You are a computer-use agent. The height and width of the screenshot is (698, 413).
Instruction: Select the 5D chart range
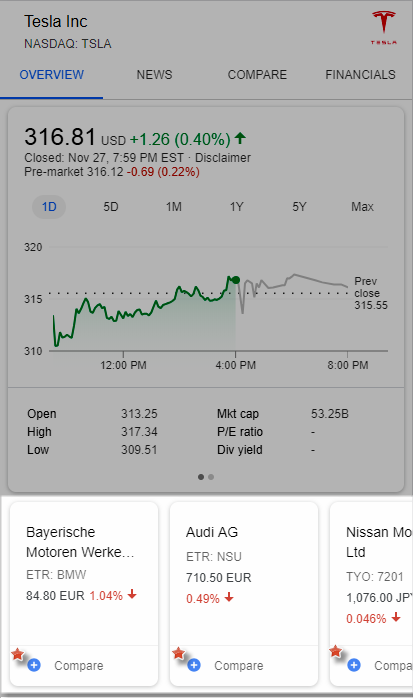point(111,207)
